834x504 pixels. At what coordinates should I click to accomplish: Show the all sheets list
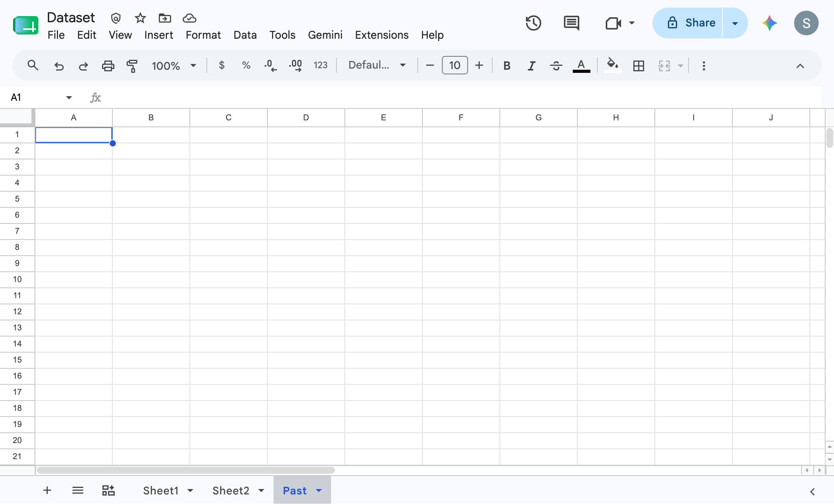point(78,490)
